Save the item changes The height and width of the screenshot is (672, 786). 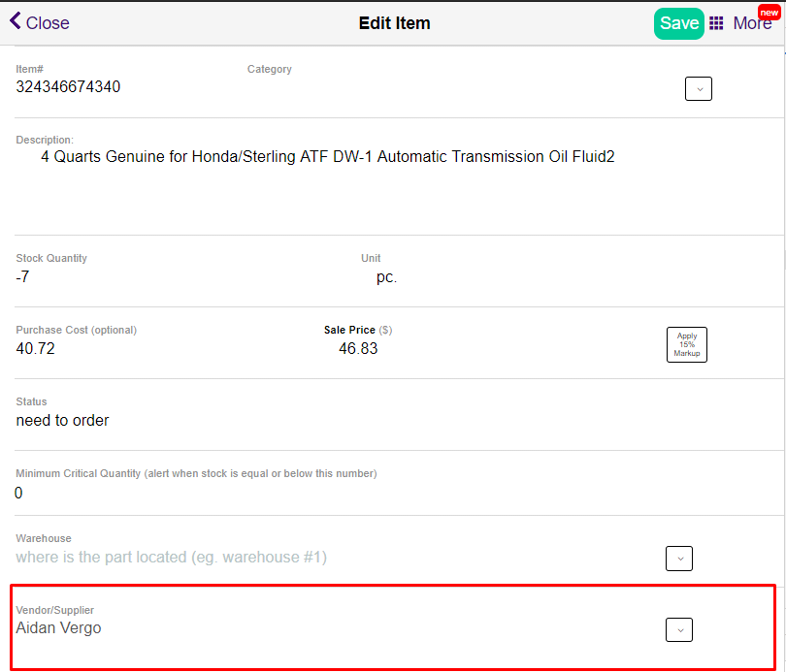678,22
